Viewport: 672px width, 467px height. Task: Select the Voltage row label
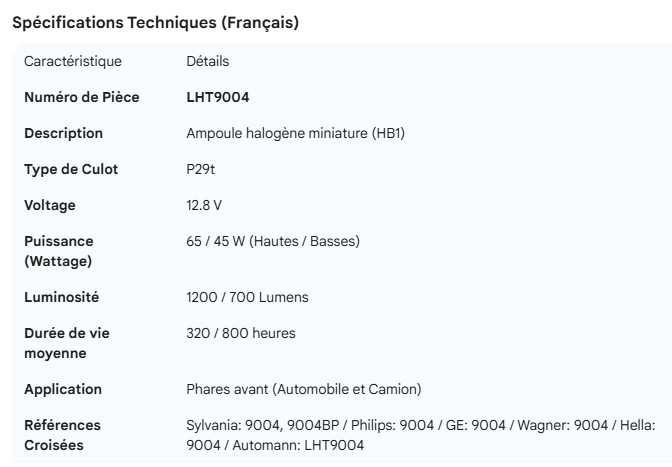pos(50,205)
